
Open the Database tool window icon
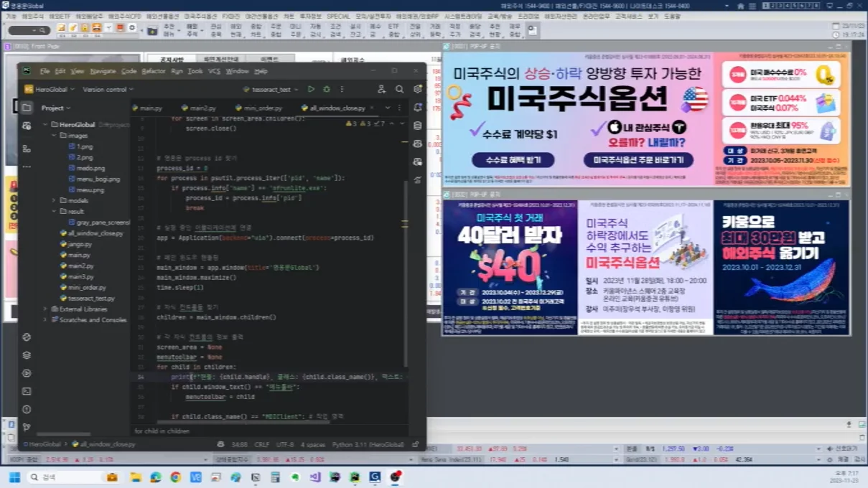(418, 126)
